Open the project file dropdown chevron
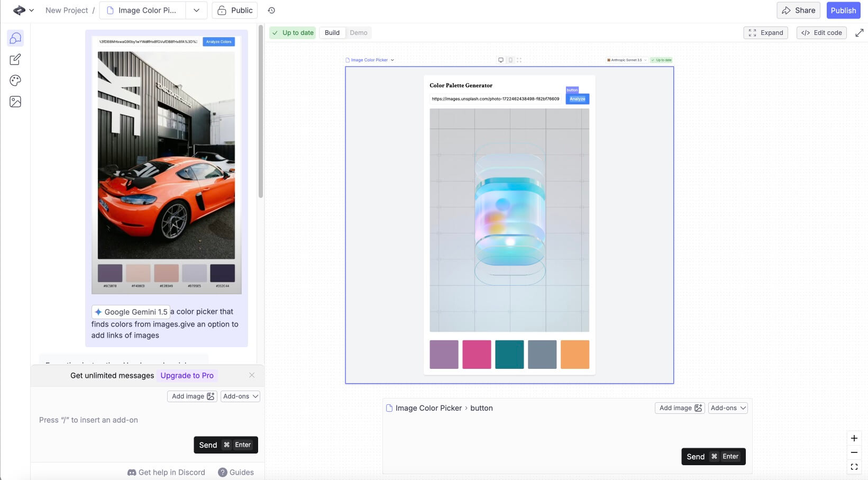 pyautogui.click(x=196, y=10)
